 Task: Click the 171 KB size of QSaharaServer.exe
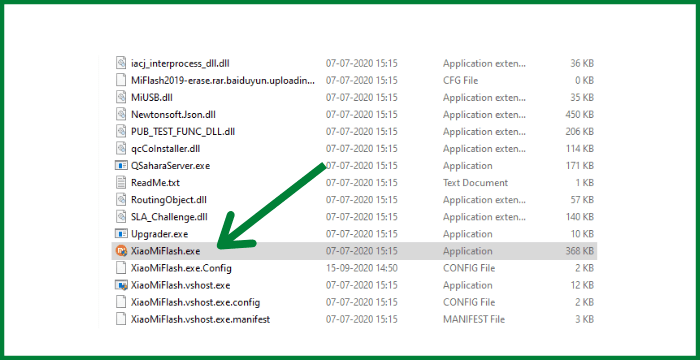579,166
